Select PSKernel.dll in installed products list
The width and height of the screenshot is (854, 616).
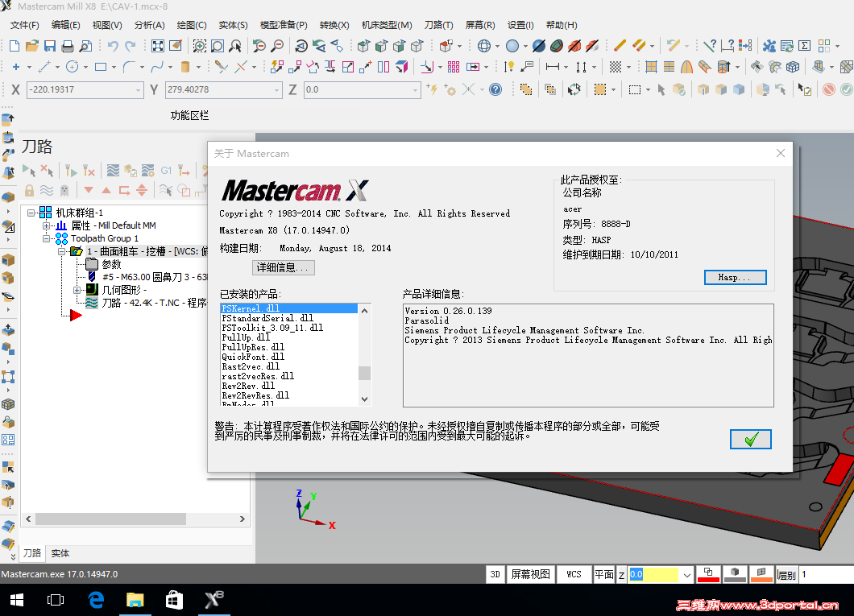[x=288, y=308]
